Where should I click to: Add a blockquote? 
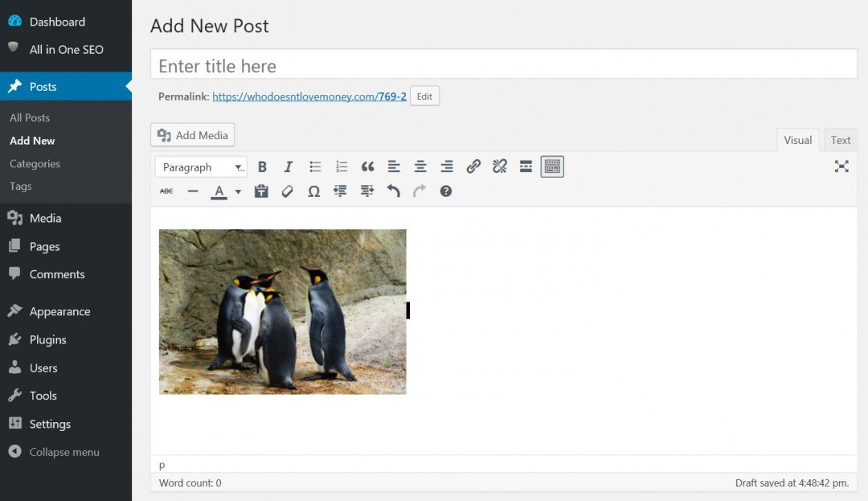[367, 166]
